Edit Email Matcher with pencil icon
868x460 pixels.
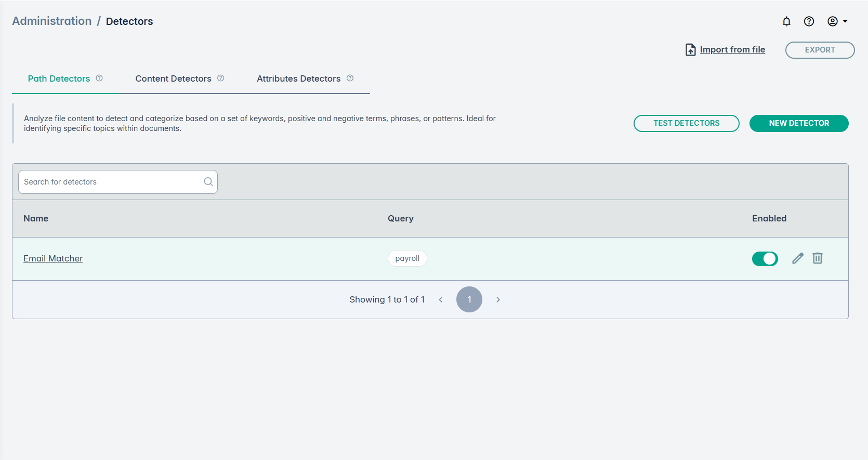(797, 258)
